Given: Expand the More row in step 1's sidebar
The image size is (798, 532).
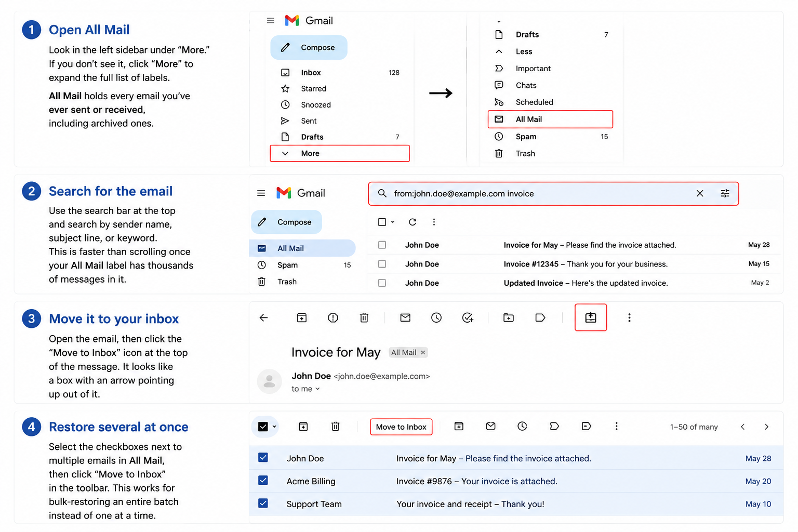Looking at the screenshot, I should coord(340,153).
